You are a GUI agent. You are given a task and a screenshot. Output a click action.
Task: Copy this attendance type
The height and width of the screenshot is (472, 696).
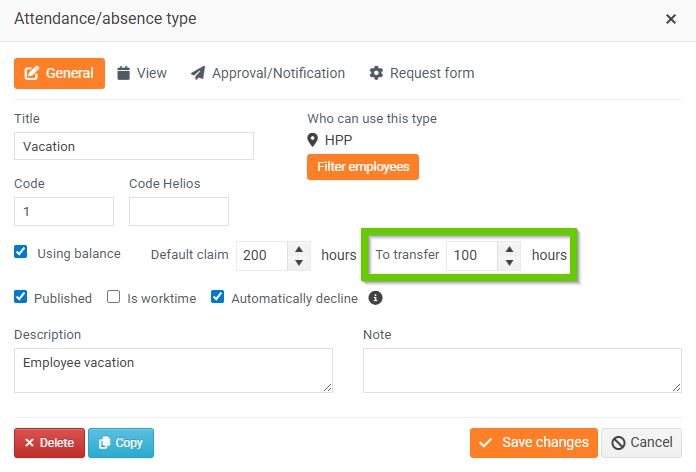coord(121,442)
